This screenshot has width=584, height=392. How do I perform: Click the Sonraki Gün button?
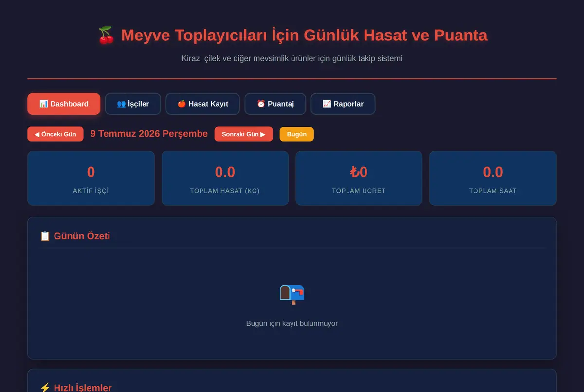[243, 134]
